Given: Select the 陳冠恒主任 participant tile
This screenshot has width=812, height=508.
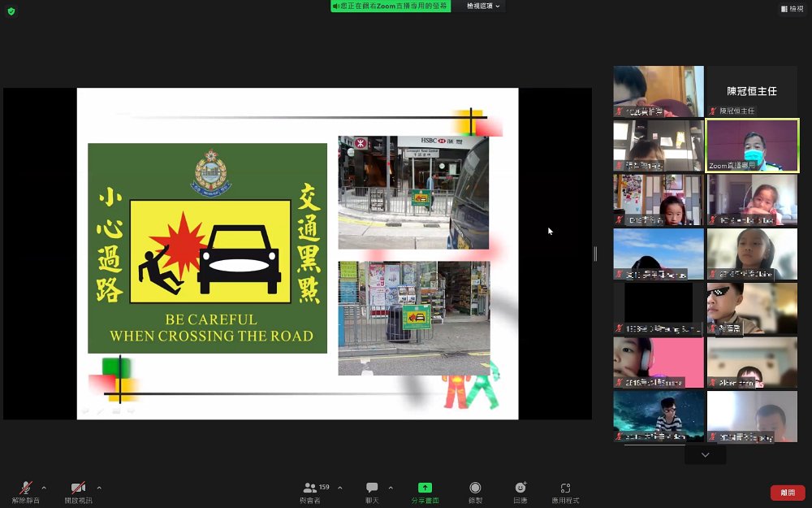Looking at the screenshot, I should point(752,91).
